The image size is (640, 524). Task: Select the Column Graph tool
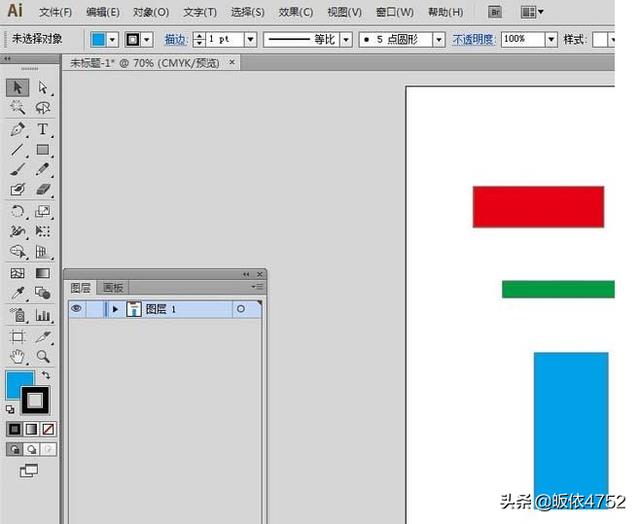pyautogui.click(x=42, y=315)
